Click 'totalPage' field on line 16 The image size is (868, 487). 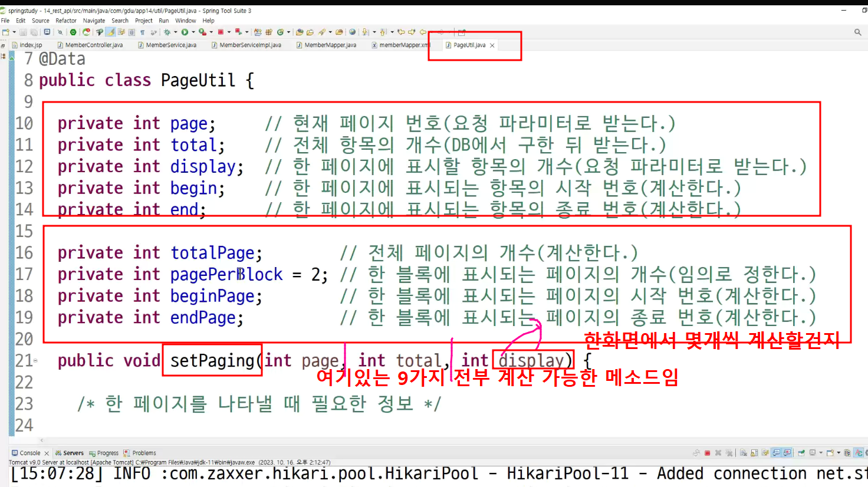click(x=212, y=253)
